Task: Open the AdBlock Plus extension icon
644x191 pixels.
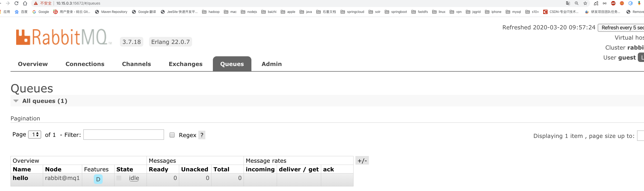Action: (x=613, y=3)
